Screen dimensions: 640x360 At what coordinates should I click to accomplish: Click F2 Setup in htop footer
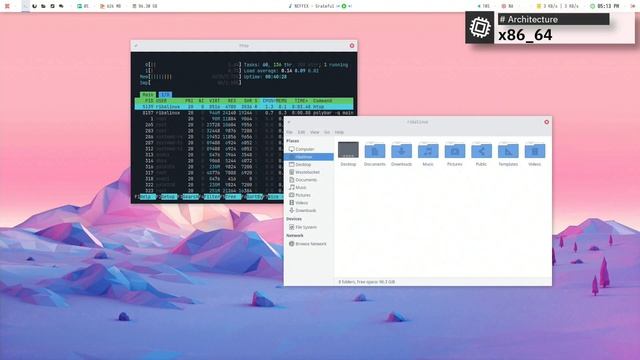click(167, 197)
